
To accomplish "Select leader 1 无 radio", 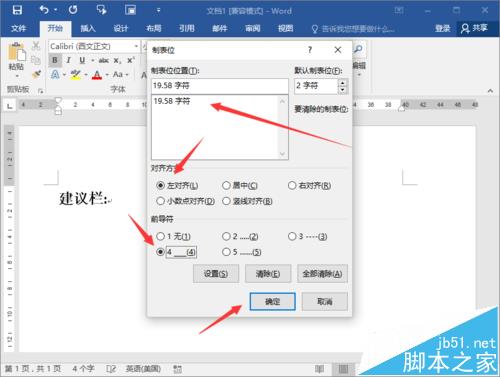I will (160, 236).
